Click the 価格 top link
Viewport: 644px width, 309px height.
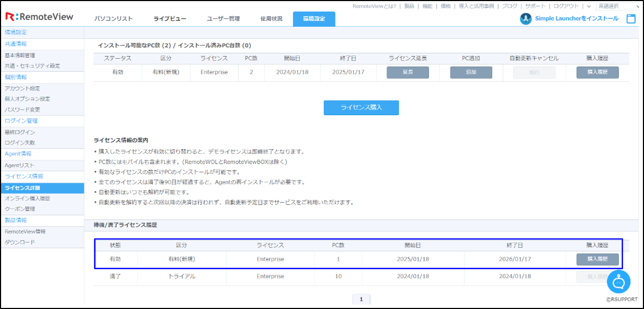point(446,6)
